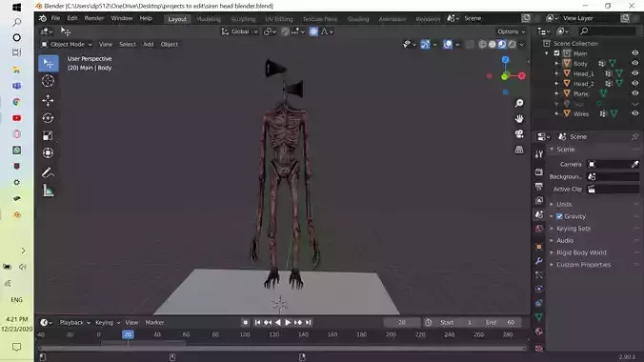644x362 pixels.
Task: Expand the Custom Properties panel
Action: pyautogui.click(x=583, y=265)
